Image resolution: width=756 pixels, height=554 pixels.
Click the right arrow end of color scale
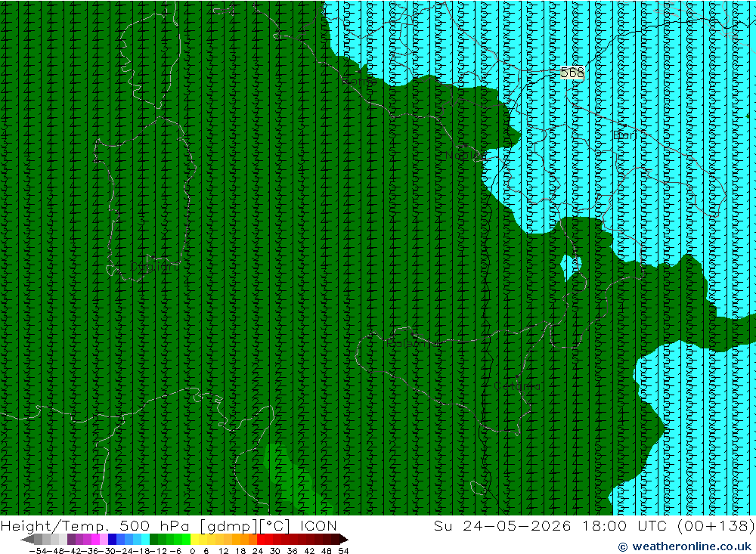coord(344,539)
